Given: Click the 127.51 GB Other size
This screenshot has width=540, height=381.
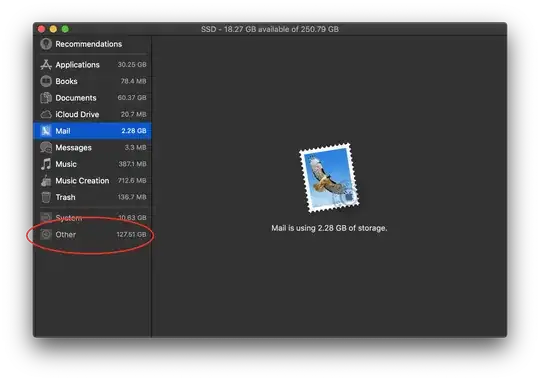Looking at the screenshot, I should coord(131,234).
